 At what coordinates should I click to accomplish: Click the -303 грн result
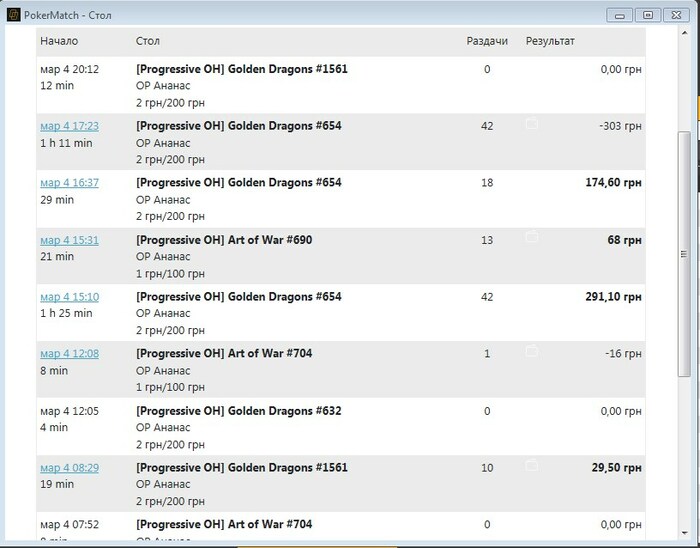pos(620,126)
